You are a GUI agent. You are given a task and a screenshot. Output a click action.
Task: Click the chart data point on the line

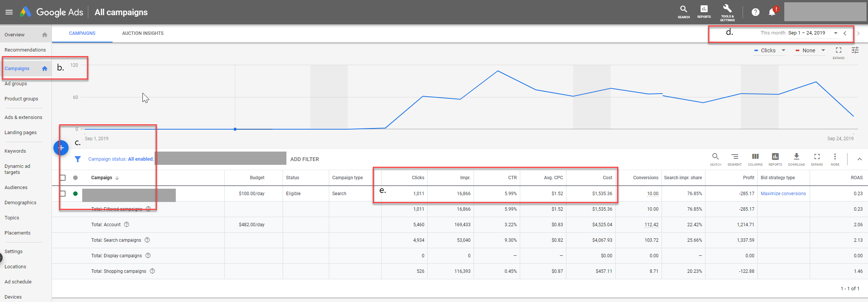(x=235, y=129)
